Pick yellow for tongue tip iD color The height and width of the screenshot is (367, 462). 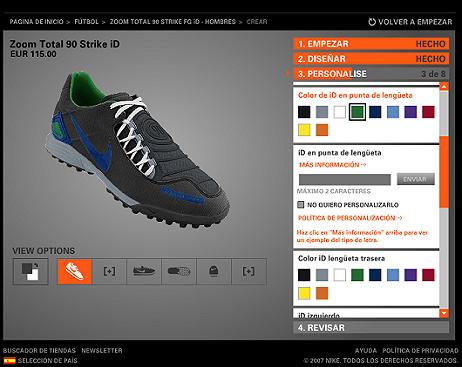pyautogui.click(x=304, y=130)
